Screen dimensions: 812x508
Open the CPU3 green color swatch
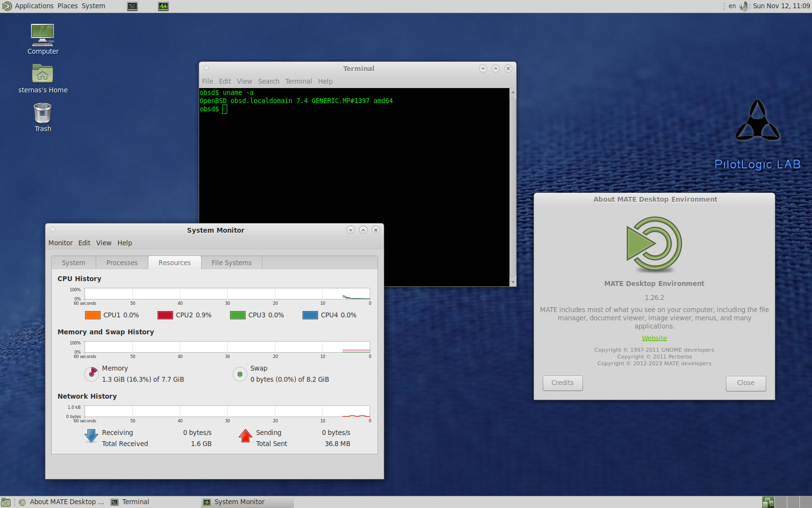pyautogui.click(x=238, y=315)
